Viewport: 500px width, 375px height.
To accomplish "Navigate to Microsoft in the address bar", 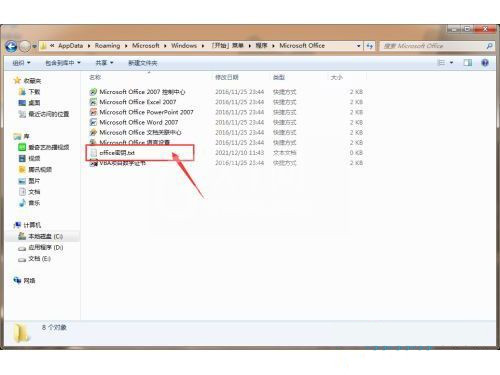I will coord(146,46).
